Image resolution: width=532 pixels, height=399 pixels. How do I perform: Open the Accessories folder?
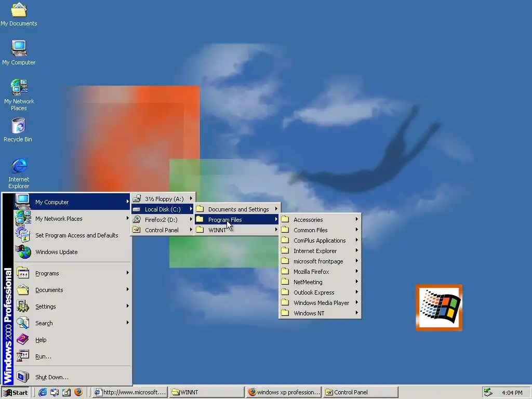pyautogui.click(x=320, y=220)
